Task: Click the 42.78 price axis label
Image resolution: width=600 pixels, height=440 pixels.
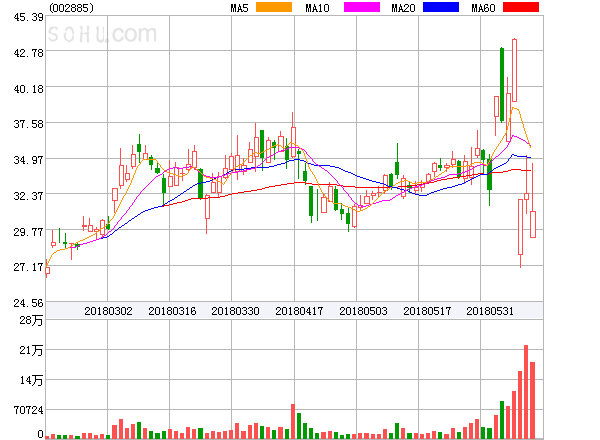Action: tap(28, 53)
